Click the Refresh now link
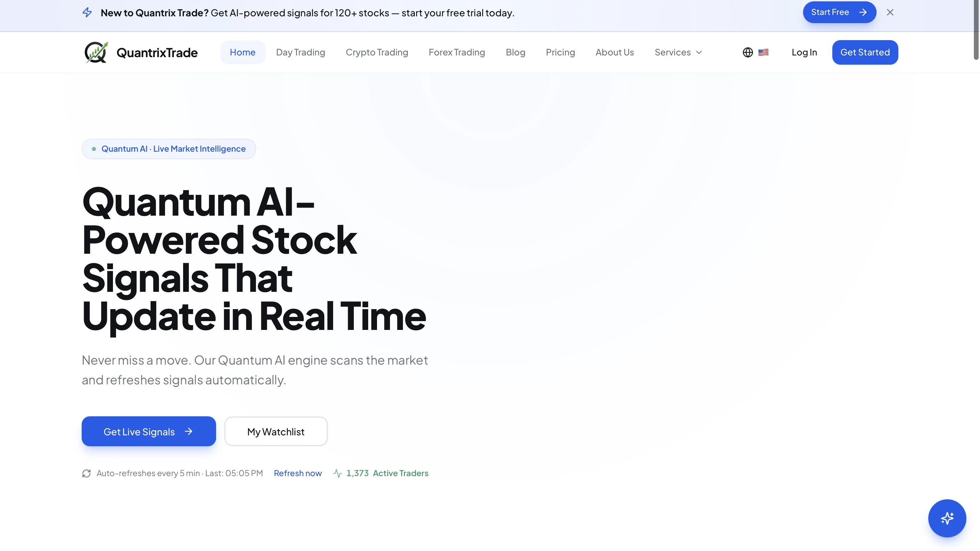The width and height of the screenshot is (980, 551). point(297,473)
